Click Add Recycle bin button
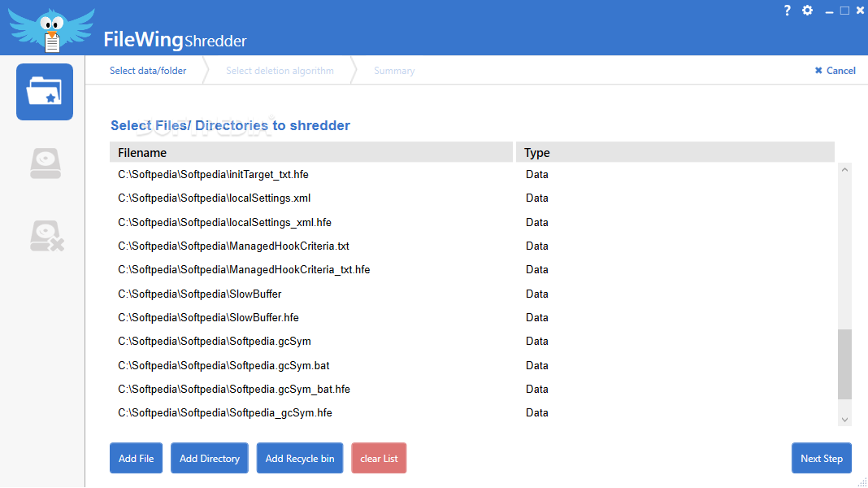Screen dimensions: 868x488 pyautogui.click(x=299, y=458)
